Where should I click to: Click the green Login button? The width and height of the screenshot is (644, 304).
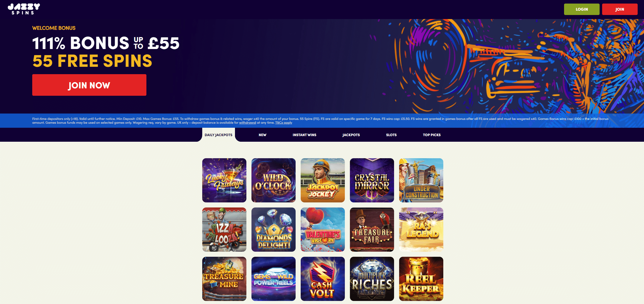coord(582,9)
